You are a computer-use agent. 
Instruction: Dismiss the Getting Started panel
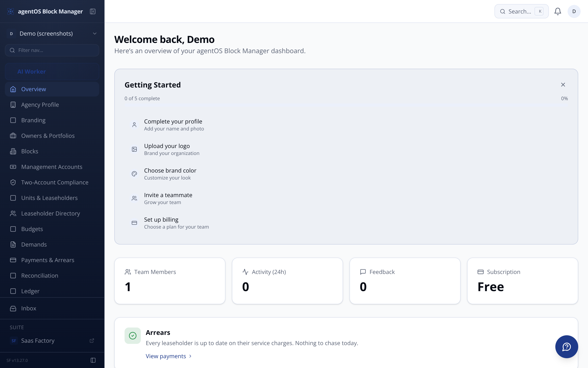[563, 85]
